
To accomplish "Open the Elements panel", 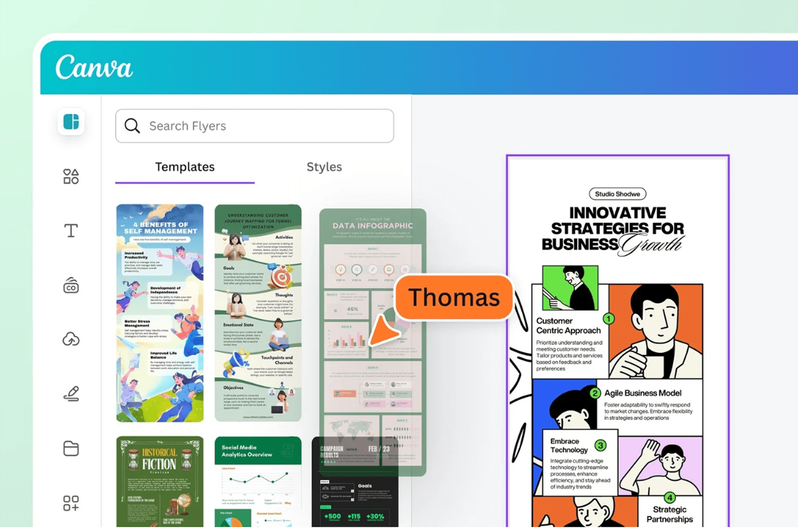I will click(x=71, y=176).
